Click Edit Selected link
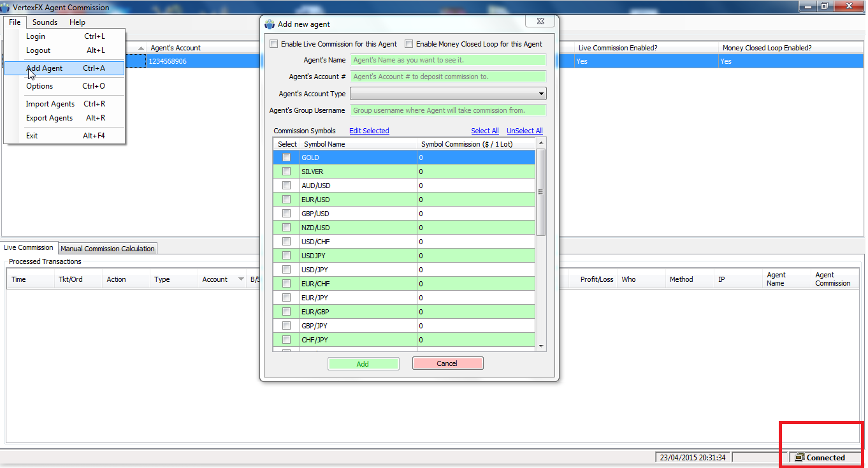Viewport: 868px width, 468px height. pyautogui.click(x=369, y=131)
